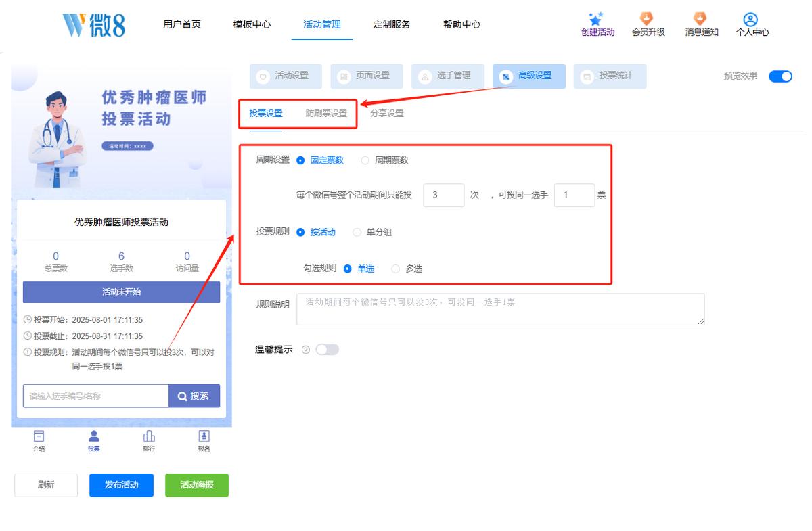Open the 选手管理 step tab
This screenshot has width=812, height=531.
(x=448, y=76)
